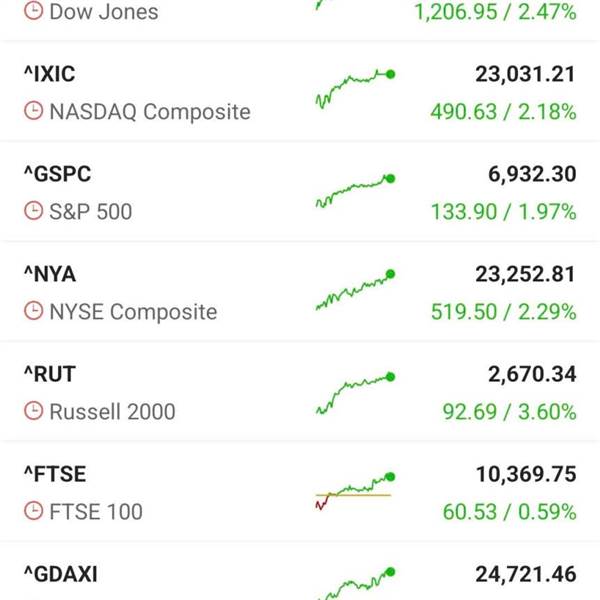The width and height of the screenshot is (600, 600).
Task: Open the ^IXIC sparkline chart
Action: click(x=355, y=88)
